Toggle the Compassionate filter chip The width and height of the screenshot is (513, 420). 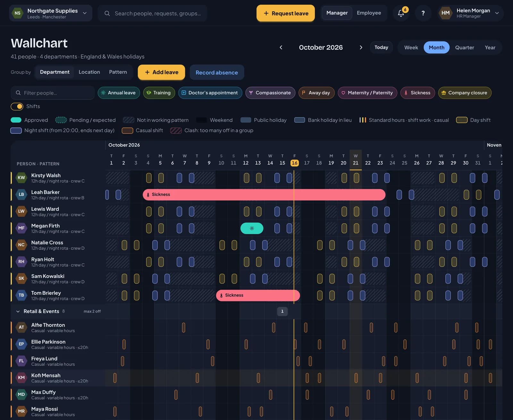pyautogui.click(x=270, y=93)
